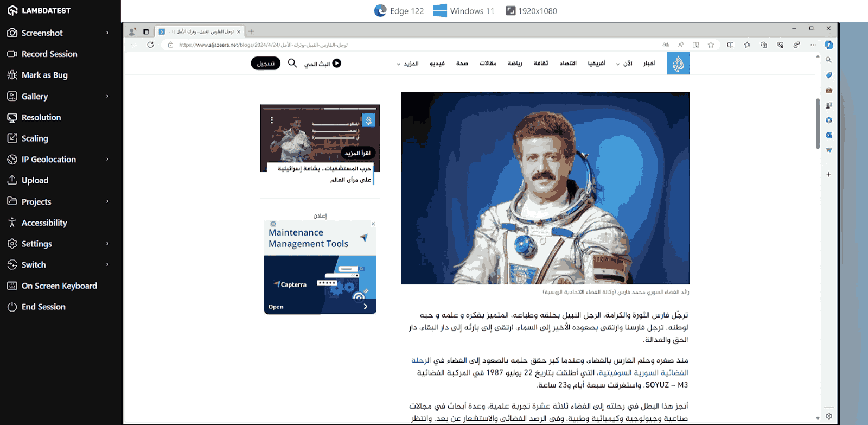Open the مقالات navigation item
The image size is (868, 425).
coord(488,64)
